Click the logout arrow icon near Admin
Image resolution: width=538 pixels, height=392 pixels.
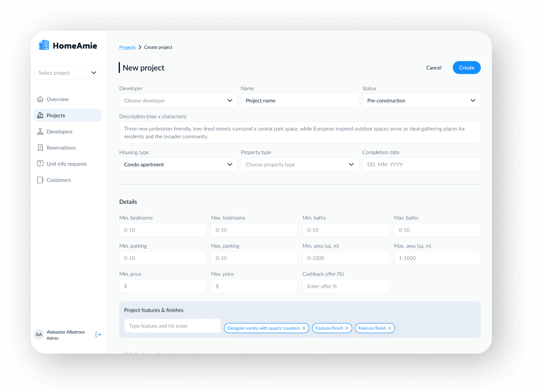pos(98,334)
